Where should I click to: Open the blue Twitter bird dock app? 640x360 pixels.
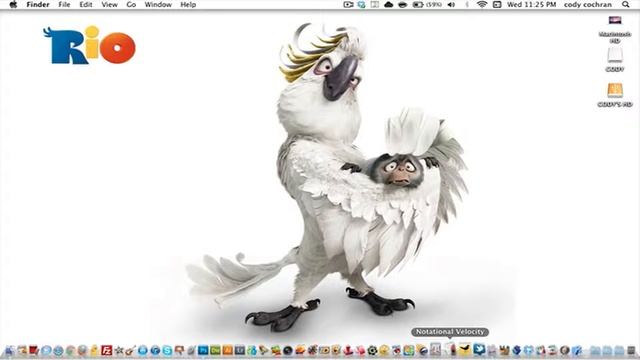pos(479,349)
